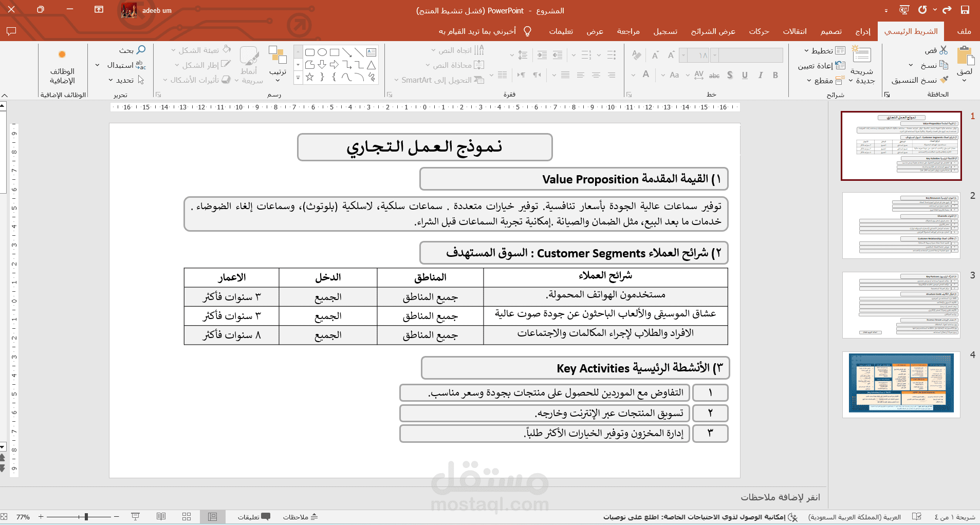This screenshot has width=980, height=525.
Task: Click the zoom in plus button
Action: 41,517
